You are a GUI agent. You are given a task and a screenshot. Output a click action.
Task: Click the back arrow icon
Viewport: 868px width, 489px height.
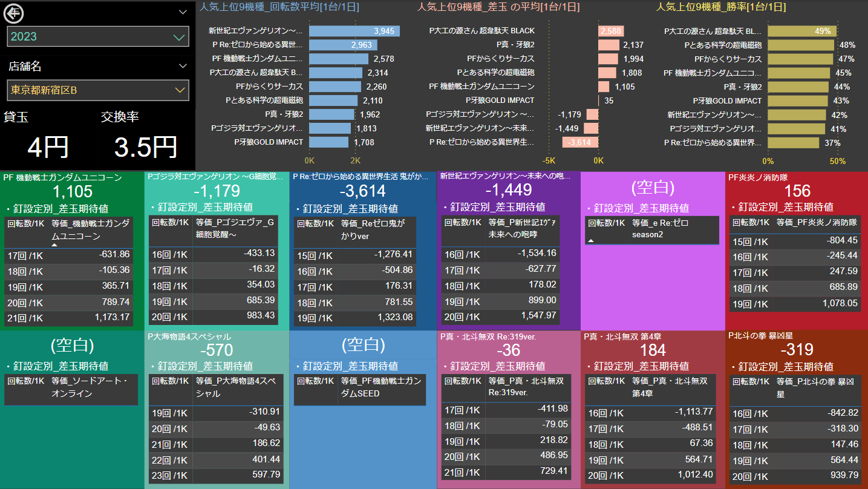(13, 12)
